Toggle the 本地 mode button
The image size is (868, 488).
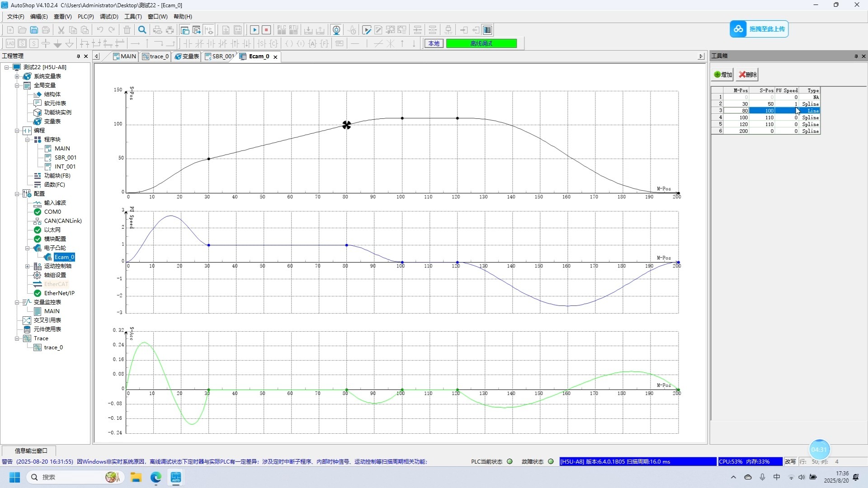[434, 43]
